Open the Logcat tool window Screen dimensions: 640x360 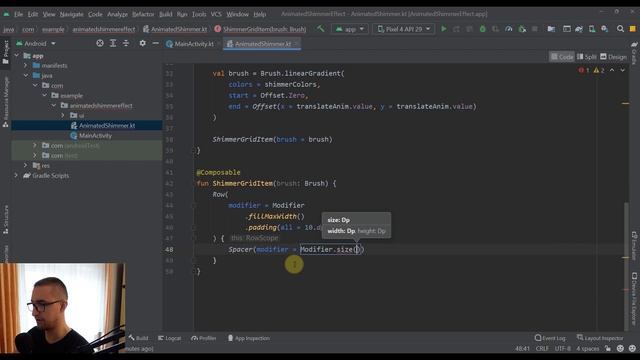169,338
